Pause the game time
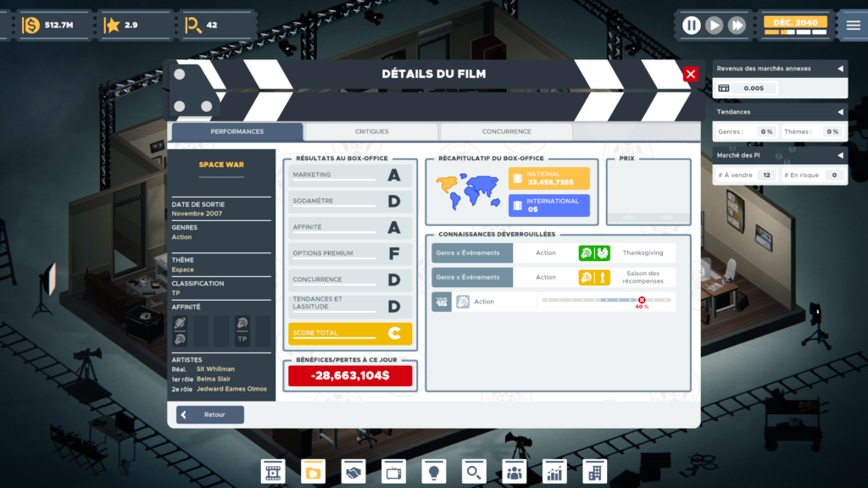 coord(692,25)
